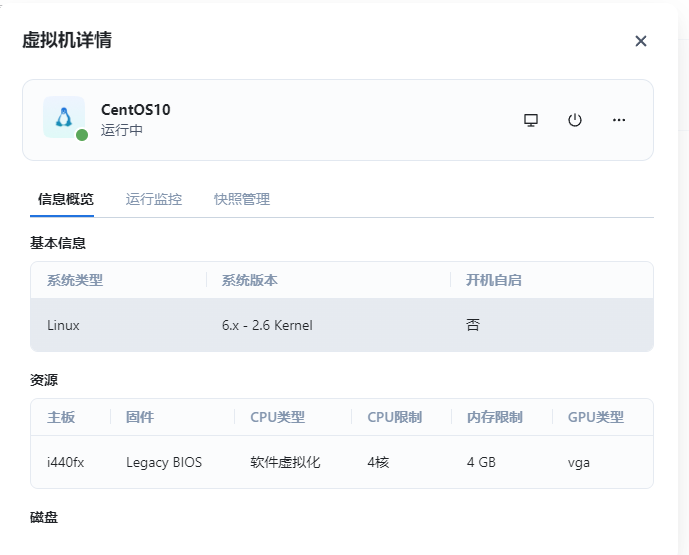Switch to the 运行监控 tab
Screen dimensions: 689x555
pos(154,199)
